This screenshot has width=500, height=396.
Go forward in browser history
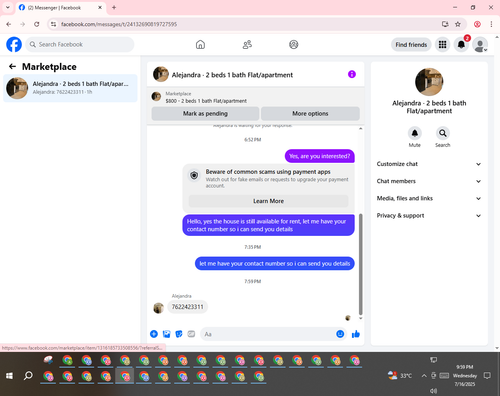click(x=23, y=24)
